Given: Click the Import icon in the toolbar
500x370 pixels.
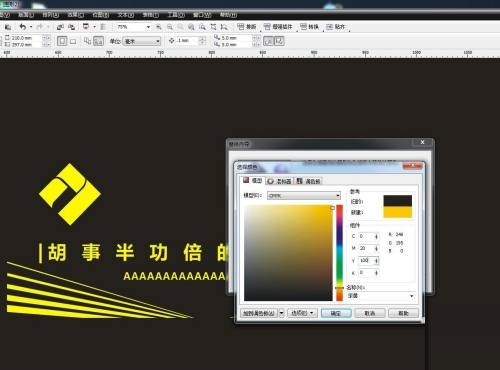Looking at the screenshot, I should (60, 27).
